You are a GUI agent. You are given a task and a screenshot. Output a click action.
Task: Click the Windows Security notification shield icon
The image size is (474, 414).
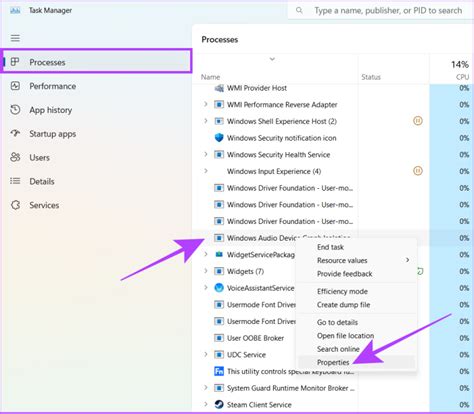pyautogui.click(x=219, y=138)
